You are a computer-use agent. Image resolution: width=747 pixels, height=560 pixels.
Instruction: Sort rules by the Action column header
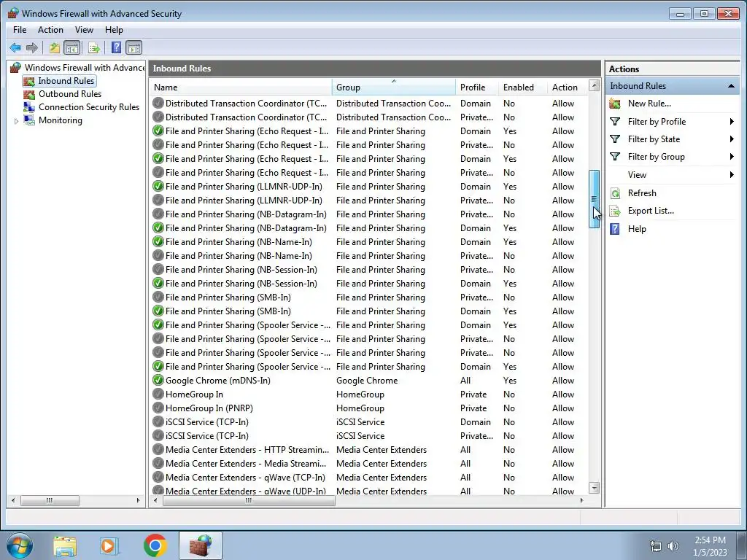pos(568,87)
